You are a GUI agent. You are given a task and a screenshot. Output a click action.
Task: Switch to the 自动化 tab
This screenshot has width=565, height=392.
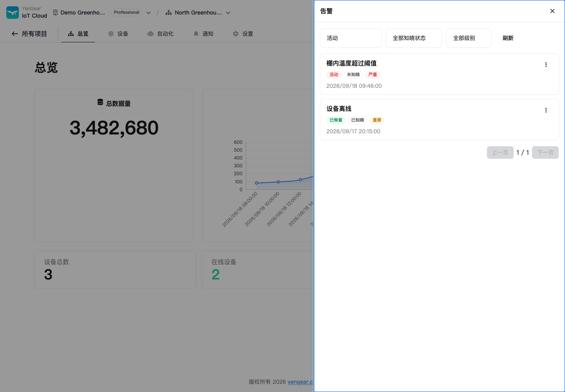[160, 34]
